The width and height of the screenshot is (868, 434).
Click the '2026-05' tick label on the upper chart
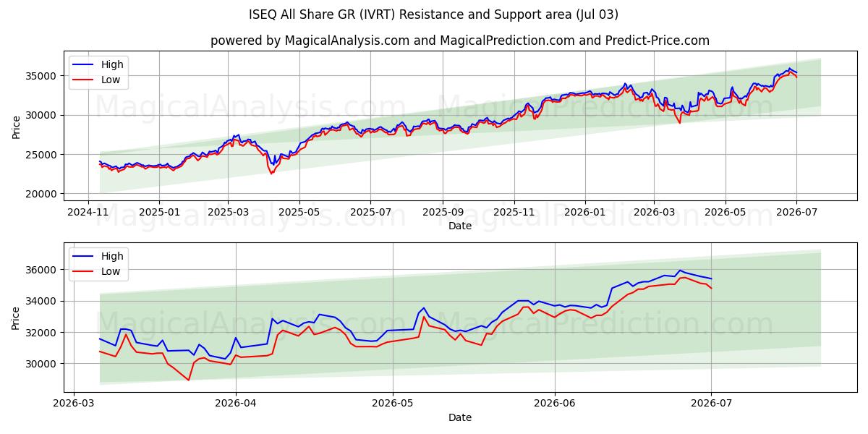(725, 213)
